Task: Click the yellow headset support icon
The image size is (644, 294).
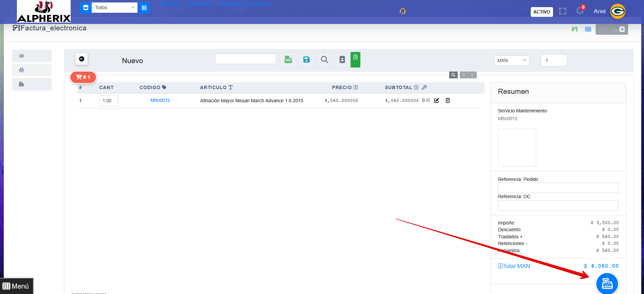Action: pos(402,11)
